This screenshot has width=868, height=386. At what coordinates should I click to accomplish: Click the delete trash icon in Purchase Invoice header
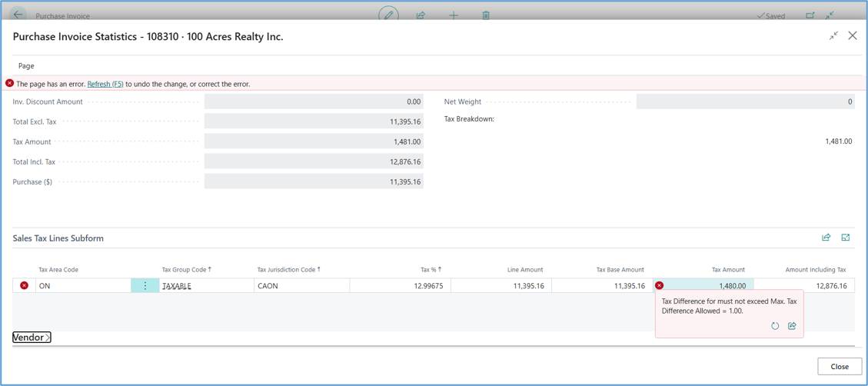pyautogui.click(x=486, y=15)
